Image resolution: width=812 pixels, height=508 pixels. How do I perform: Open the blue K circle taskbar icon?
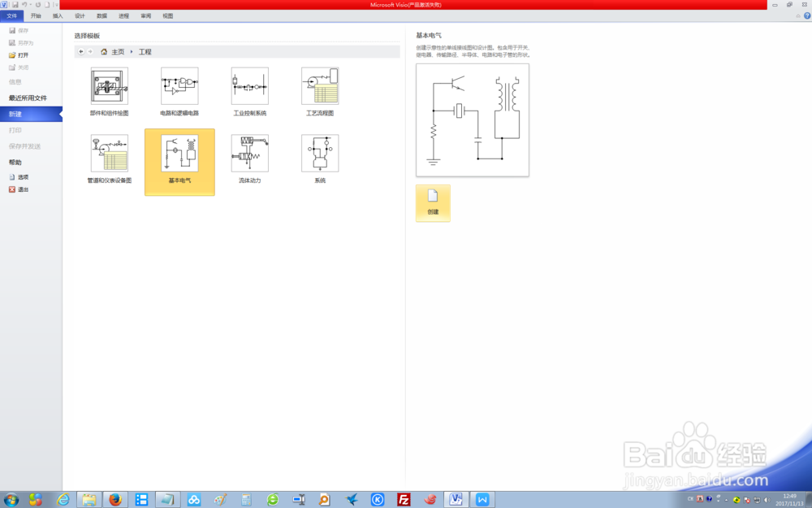pyautogui.click(x=377, y=500)
